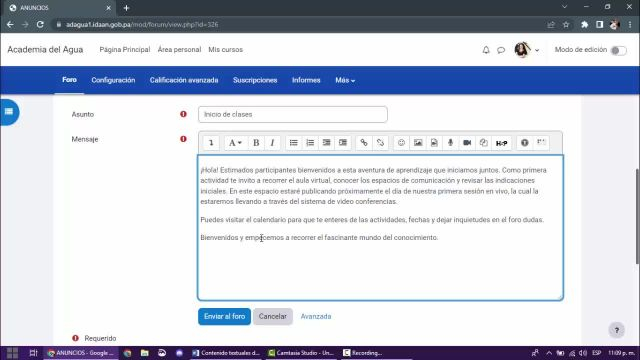
Task: Open Calificación avanzada tab
Action: (x=184, y=80)
